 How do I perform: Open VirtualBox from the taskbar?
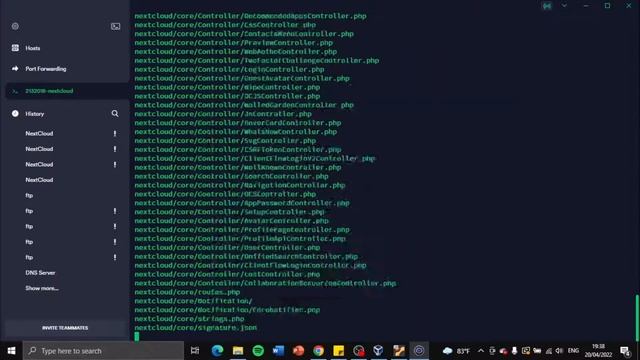pos(378,351)
